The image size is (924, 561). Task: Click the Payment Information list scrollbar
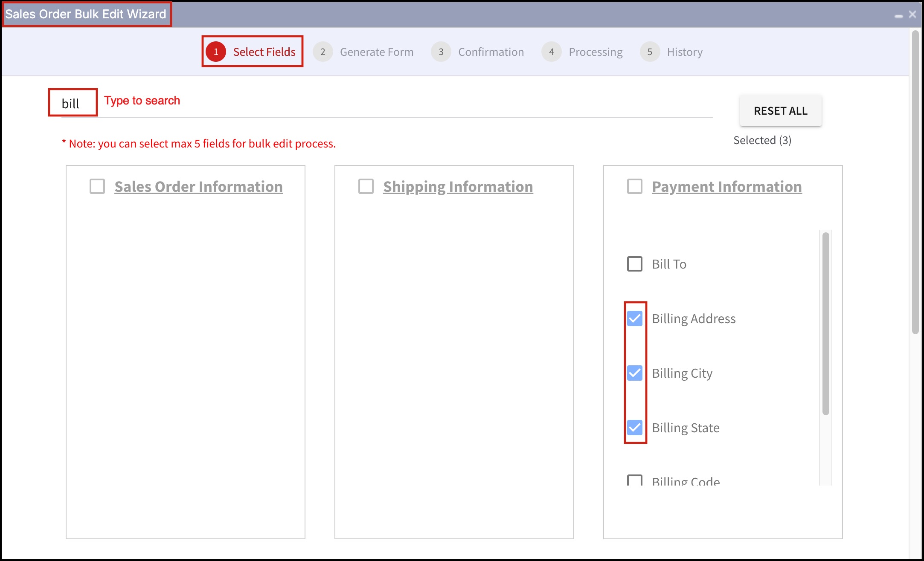click(825, 323)
